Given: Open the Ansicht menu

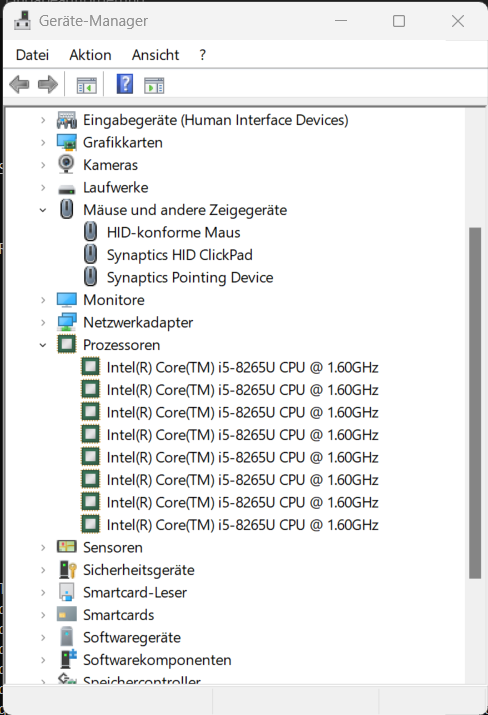Looking at the screenshot, I should pos(156,55).
